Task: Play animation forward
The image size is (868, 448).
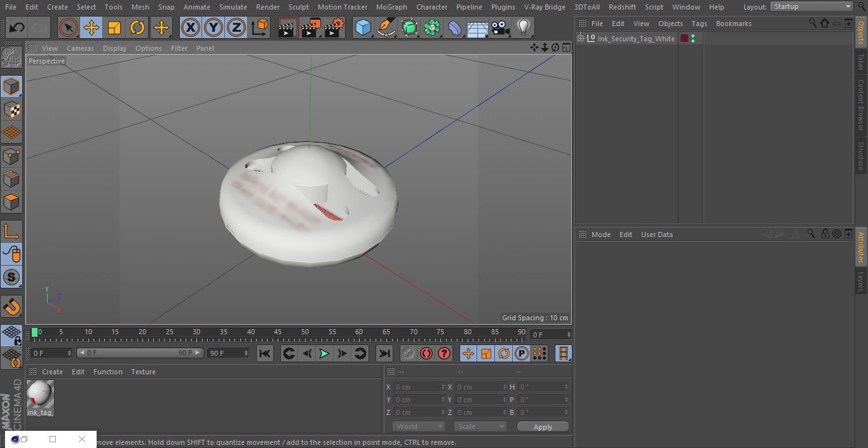Action: point(324,354)
